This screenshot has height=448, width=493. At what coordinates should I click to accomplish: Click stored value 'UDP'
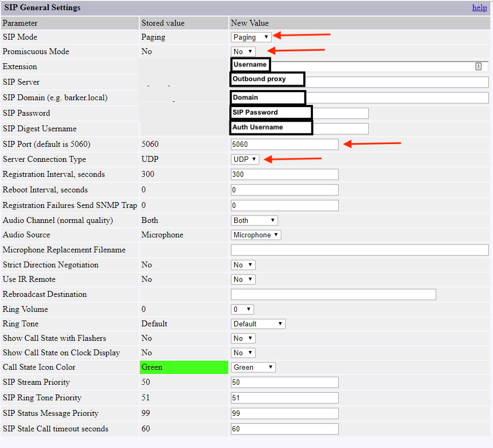coord(150,159)
